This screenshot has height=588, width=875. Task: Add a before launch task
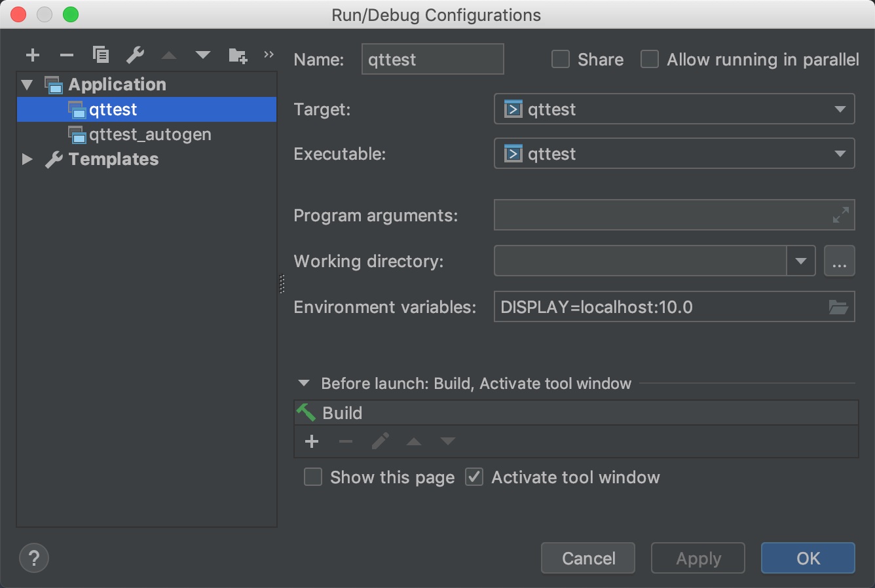(x=312, y=442)
